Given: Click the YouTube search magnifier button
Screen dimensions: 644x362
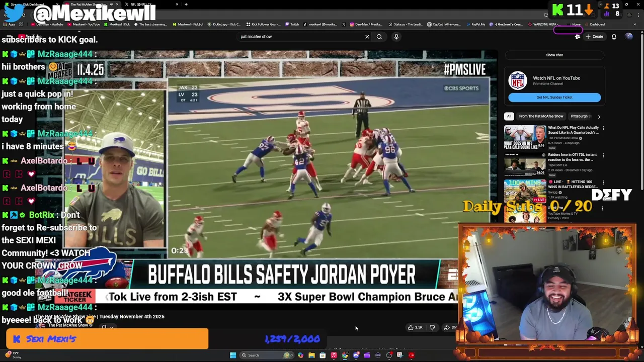Looking at the screenshot, I should 379,37.
